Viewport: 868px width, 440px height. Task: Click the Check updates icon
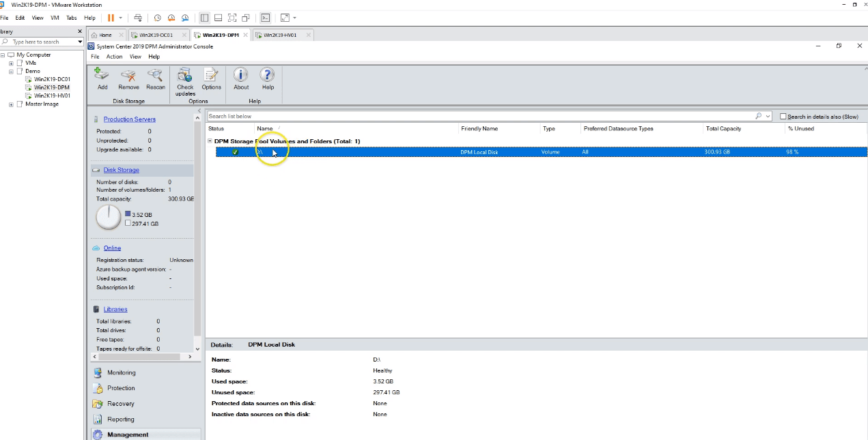[185, 76]
